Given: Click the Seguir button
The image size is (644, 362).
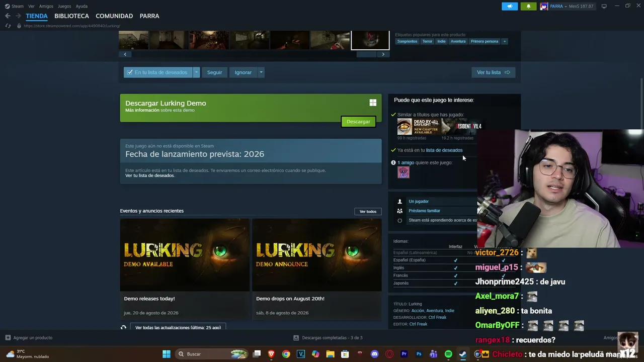Looking at the screenshot, I should 214,72.
